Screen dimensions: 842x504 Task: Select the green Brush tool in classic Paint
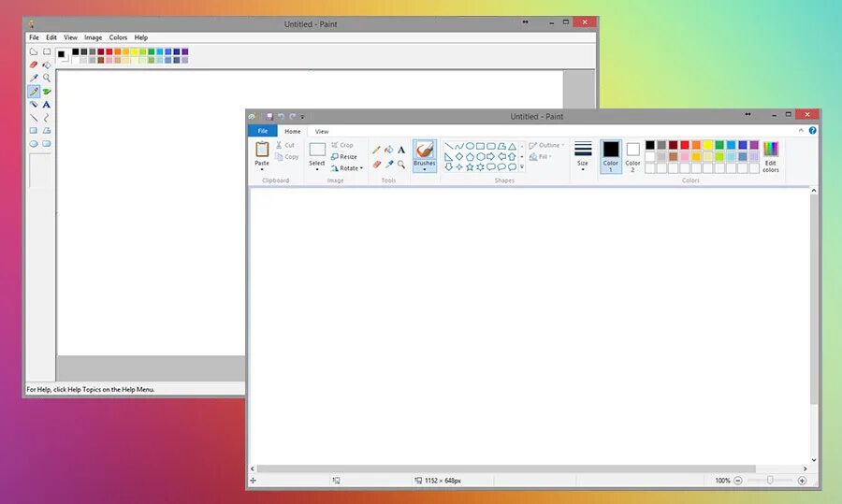click(47, 92)
